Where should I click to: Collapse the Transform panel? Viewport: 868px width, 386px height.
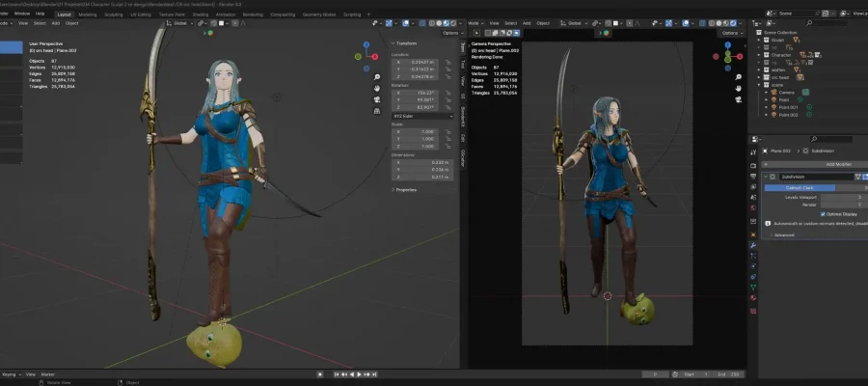[393, 43]
